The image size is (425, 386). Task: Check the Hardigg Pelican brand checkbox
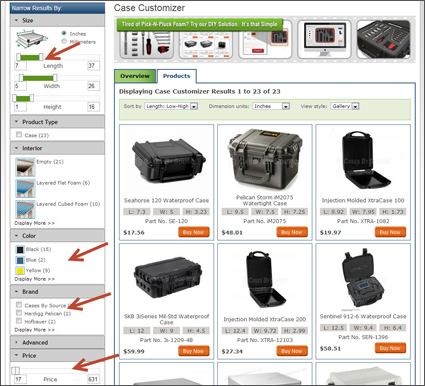pyautogui.click(x=19, y=313)
